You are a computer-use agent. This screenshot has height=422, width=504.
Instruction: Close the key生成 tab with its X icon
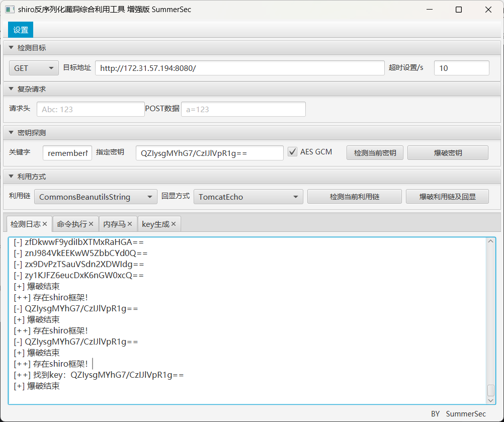click(x=173, y=223)
